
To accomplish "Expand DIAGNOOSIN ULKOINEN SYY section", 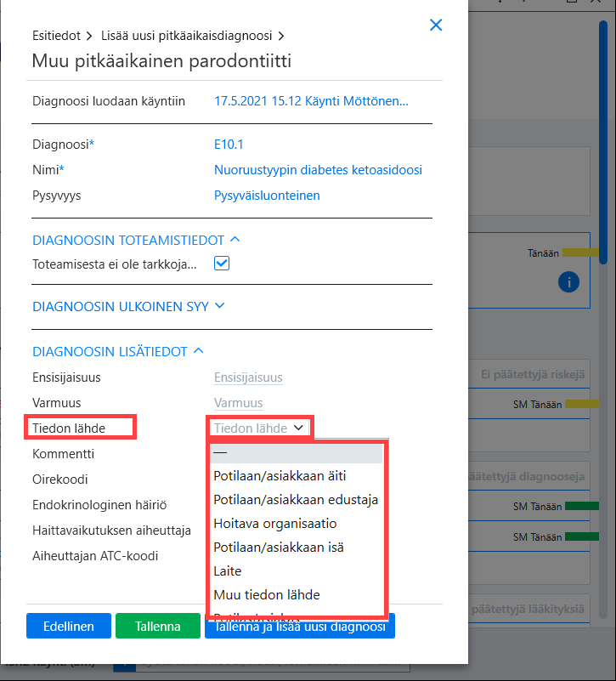I will [128, 307].
